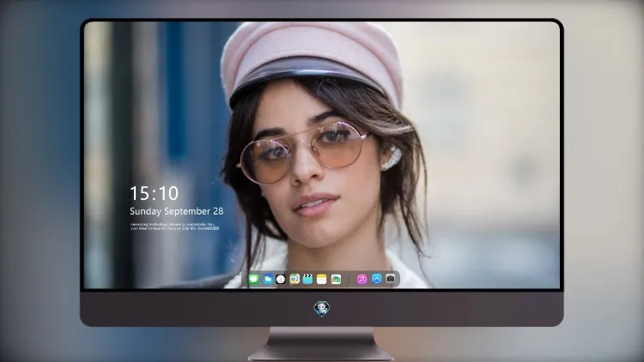Open the photo gallery icon in the dock

tap(336, 280)
